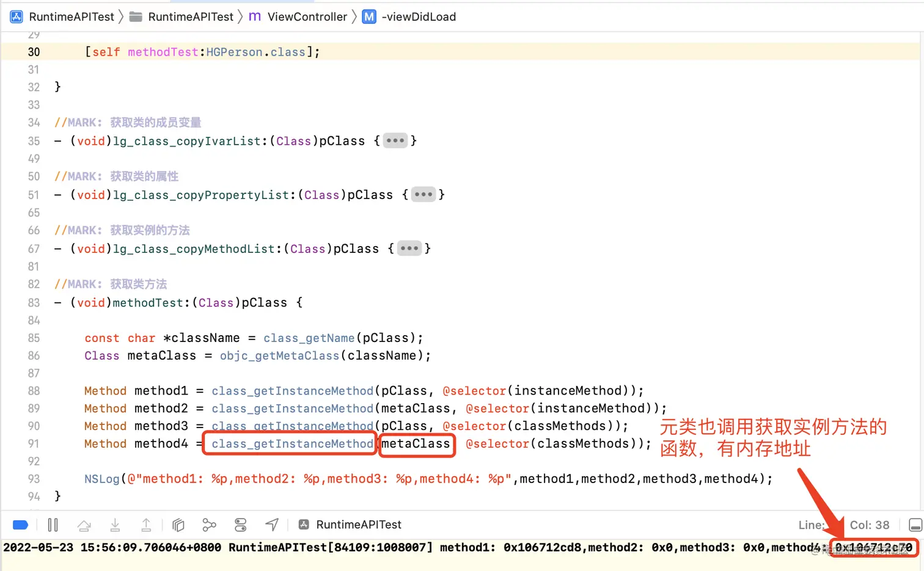The height and width of the screenshot is (571, 924).
Task: Select RuntimeAPITest process in debug bar
Action: pyautogui.click(x=350, y=525)
